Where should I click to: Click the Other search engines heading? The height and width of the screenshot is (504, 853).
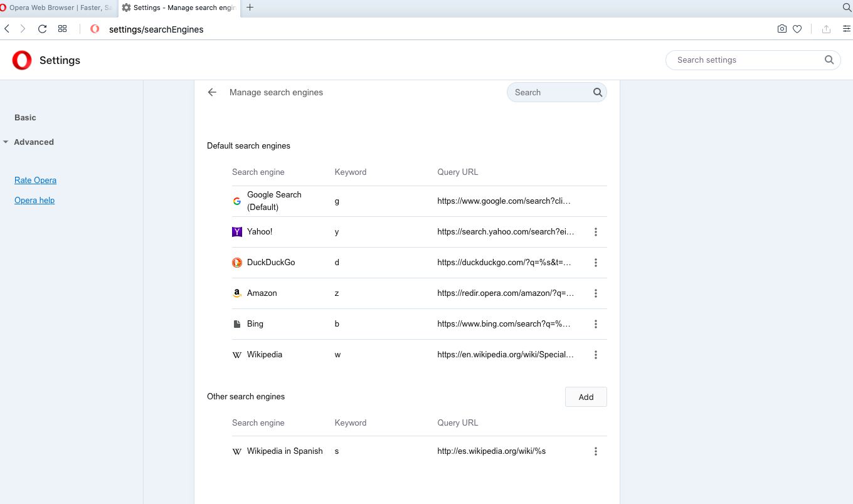click(246, 396)
